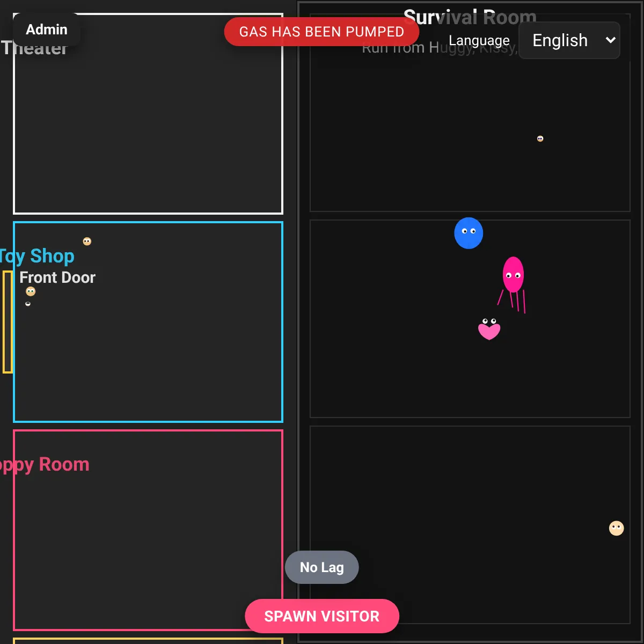Click the Survival Room heading

[x=470, y=17]
